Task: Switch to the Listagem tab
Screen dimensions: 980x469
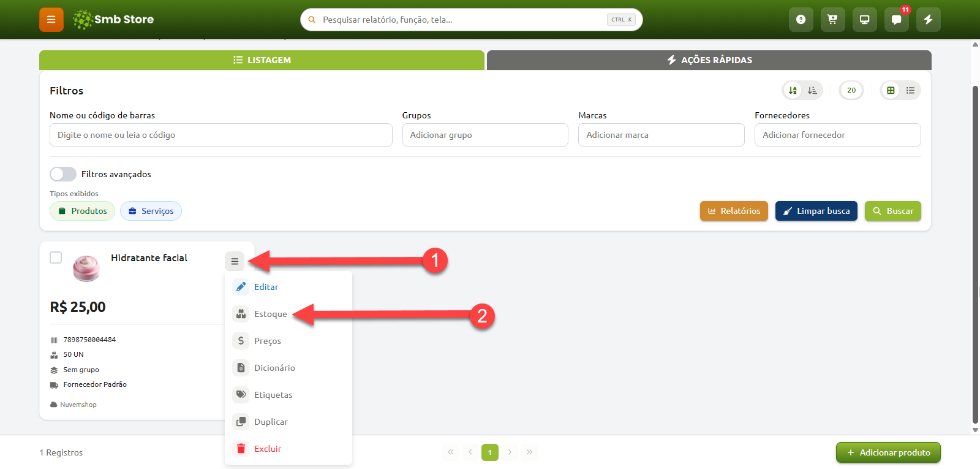Action: [x=262, y=60]
